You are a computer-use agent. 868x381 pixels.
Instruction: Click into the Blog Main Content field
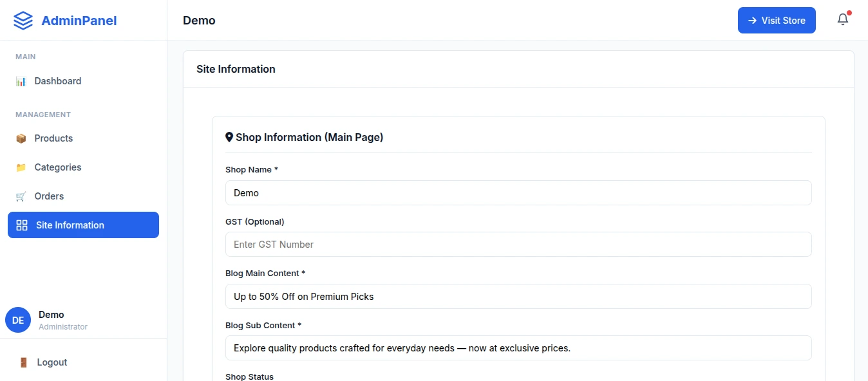click(518, 297)
